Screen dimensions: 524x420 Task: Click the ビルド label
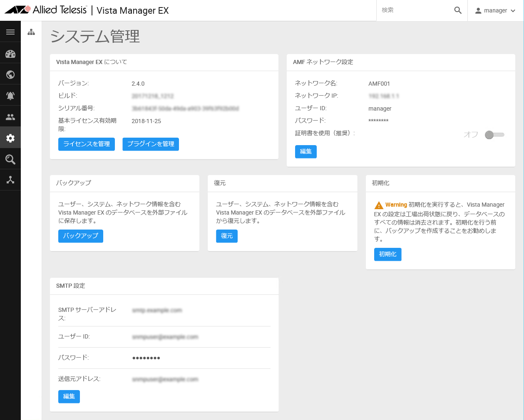68,96
